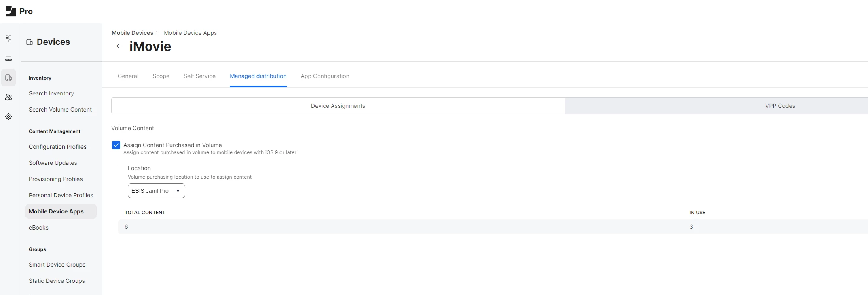Click the in use value 3
The height and width of the screenshot is (295, 868).
(x=691, y=227)
